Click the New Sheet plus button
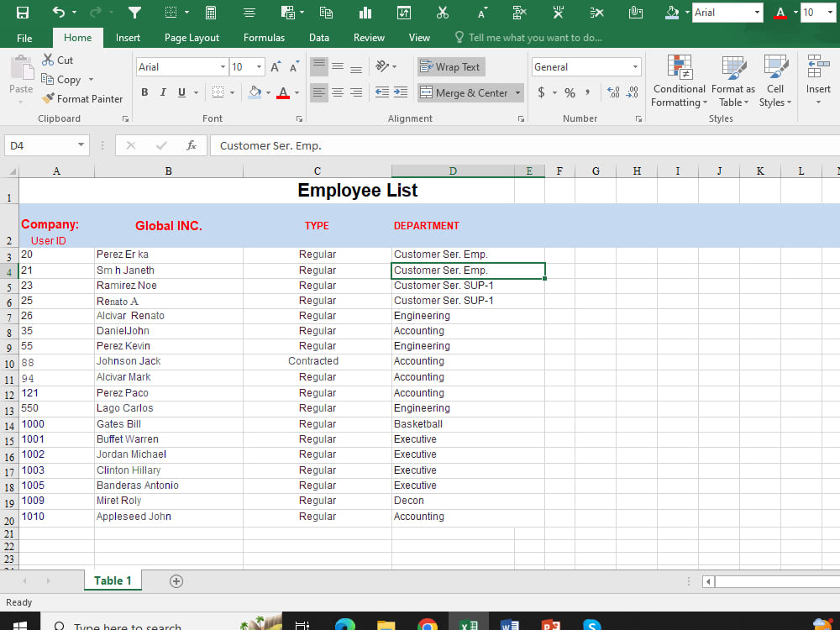The height and width of the screenshot is (630, 840). pos(176,580)
